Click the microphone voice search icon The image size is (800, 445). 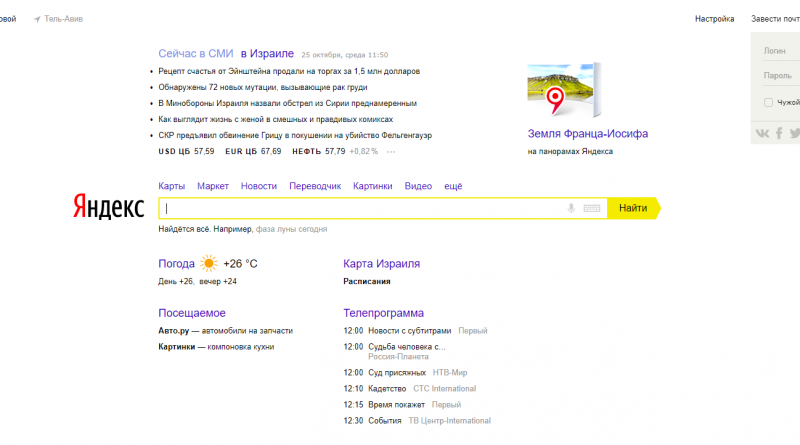pyautogui.click(x=571, y=208)
